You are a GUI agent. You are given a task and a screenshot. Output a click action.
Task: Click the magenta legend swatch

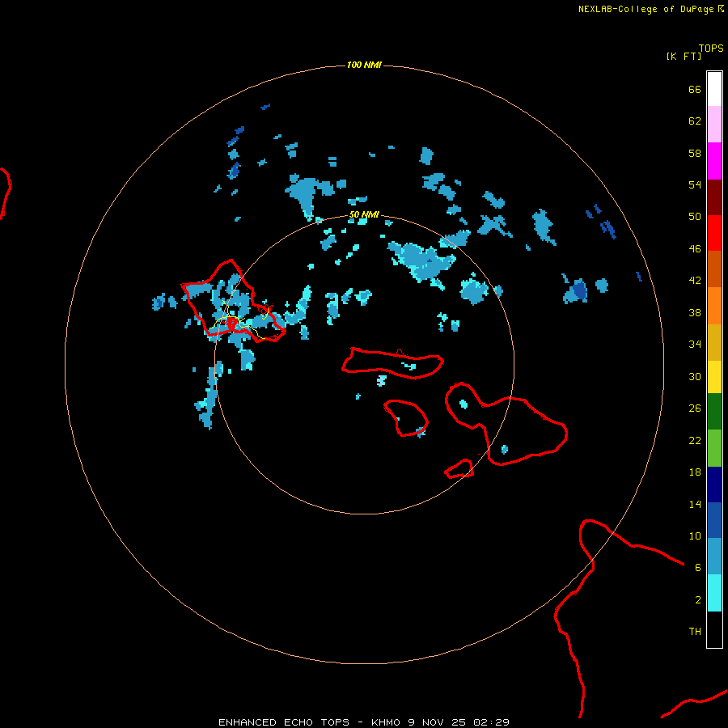tap(714, 161)
